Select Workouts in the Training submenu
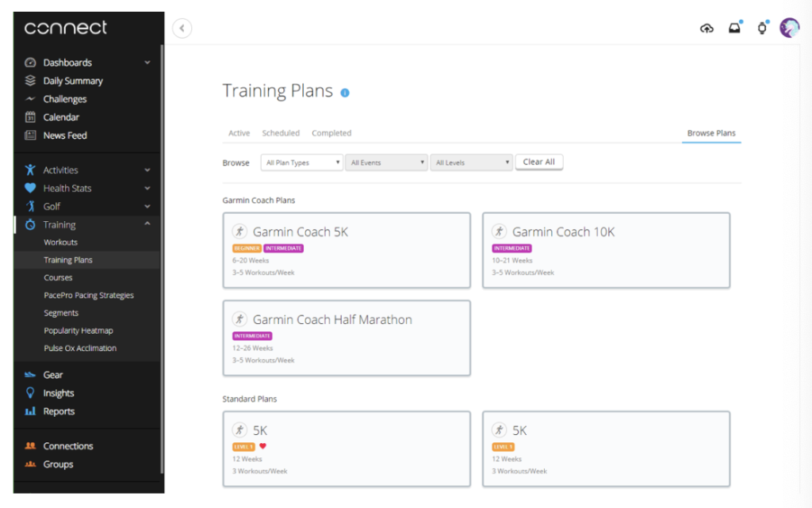This screenshot has width=812, height=508. 60,243
